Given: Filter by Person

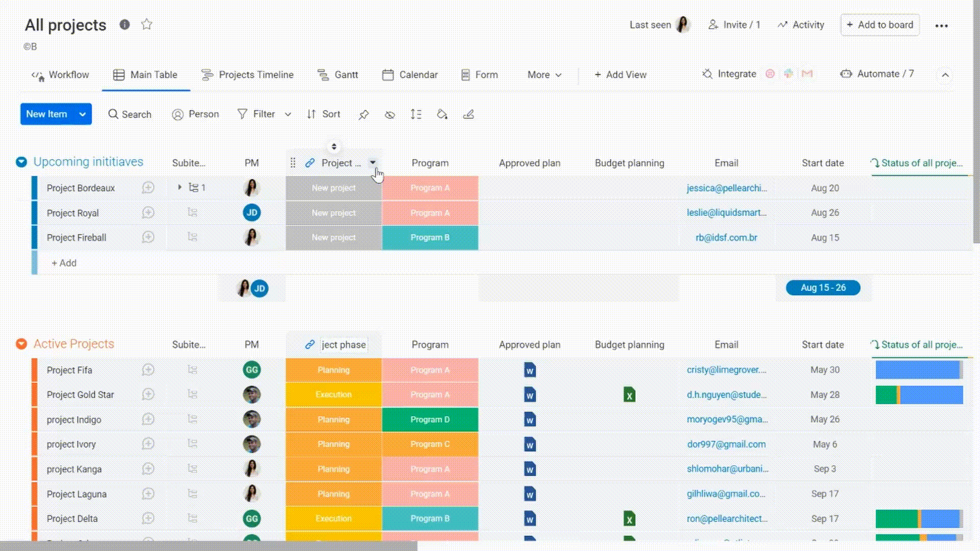Looking at the screenshot, I should pos(195,114).
